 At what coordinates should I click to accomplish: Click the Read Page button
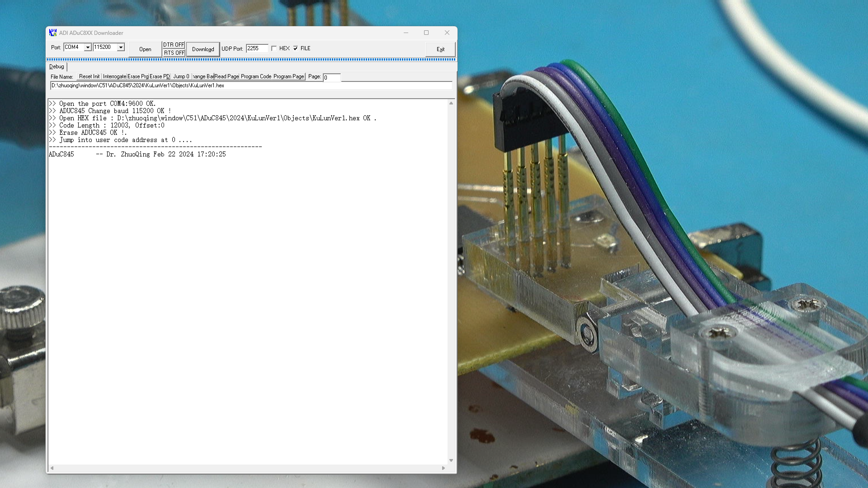point(226,76)
